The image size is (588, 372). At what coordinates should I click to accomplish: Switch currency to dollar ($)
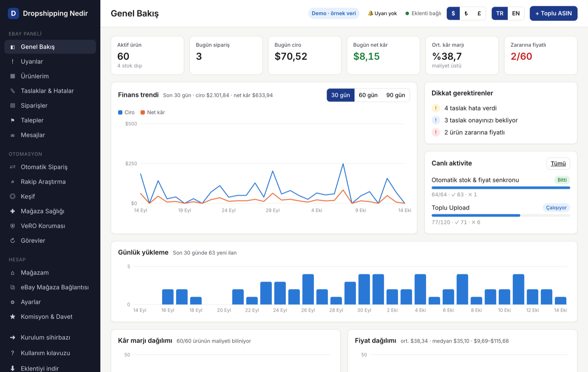[453, 13]
